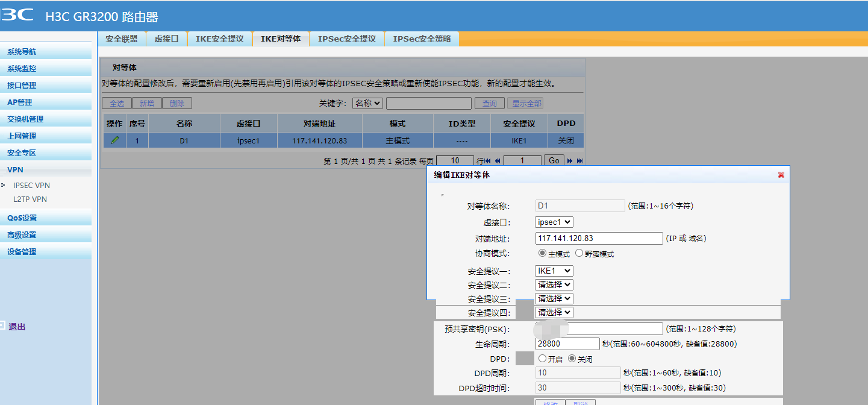Click the 对端地址 field with 117.141.120.83
The height and width of the screenshot is (405, 868).
pyautogui.click(x=599, y=238)
